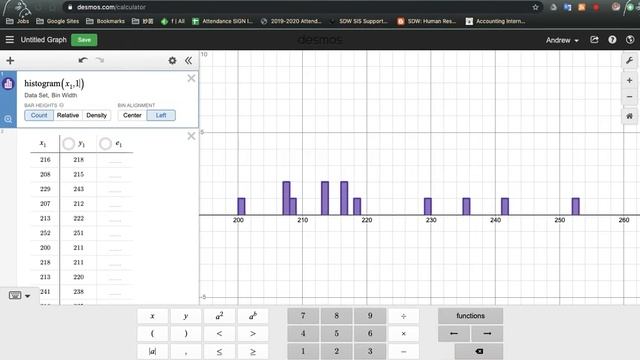Open SDW SIS Support bookmark
The image size is (640, 360).
click(x=359, y=21)
